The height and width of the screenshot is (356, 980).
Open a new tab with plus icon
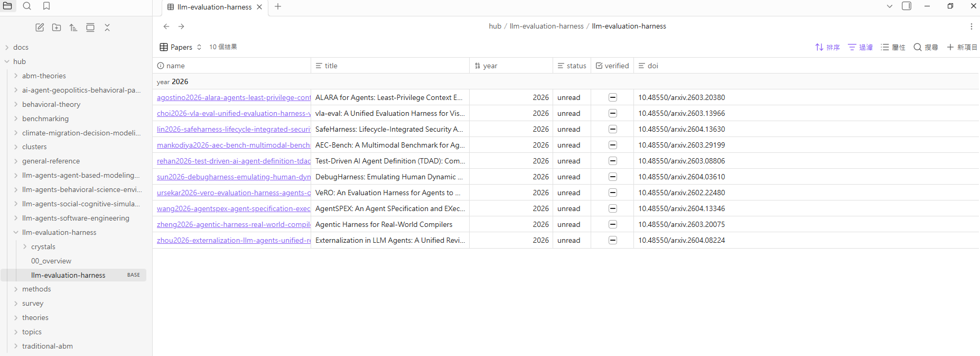[x=278, y=6]
